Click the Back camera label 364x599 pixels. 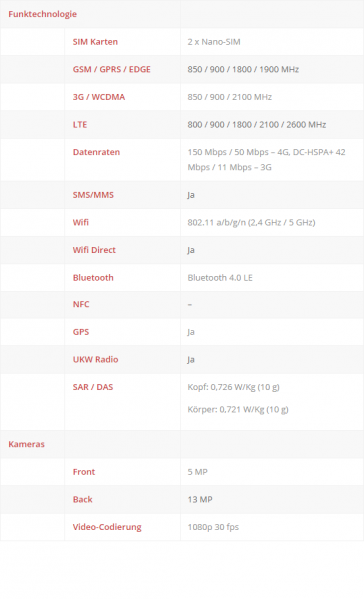(83, 499)
